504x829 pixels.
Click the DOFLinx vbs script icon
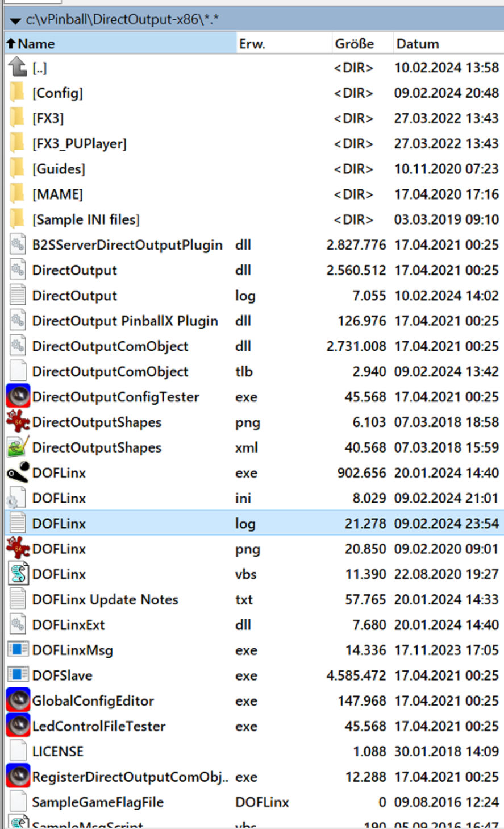[x=18, y=574]
